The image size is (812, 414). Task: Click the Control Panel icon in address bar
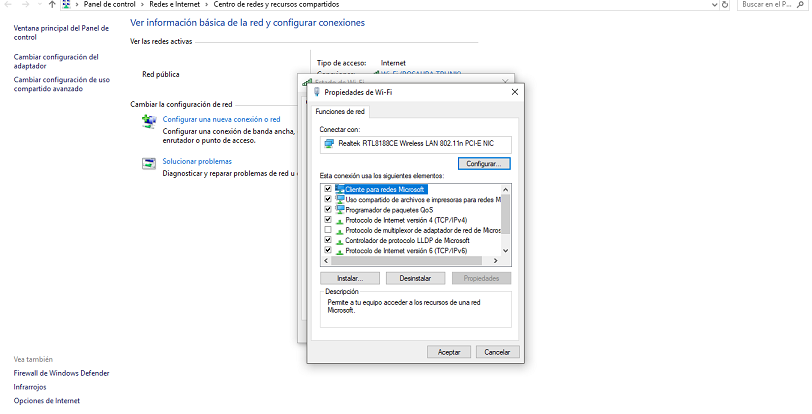point(66,4)
